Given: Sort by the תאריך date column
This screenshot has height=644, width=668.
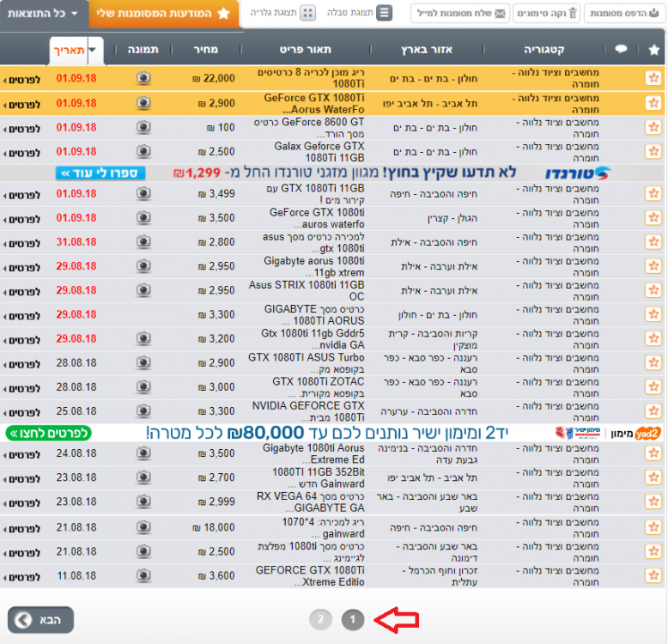Looking at the screenshot, I should [x=69, y=51].
